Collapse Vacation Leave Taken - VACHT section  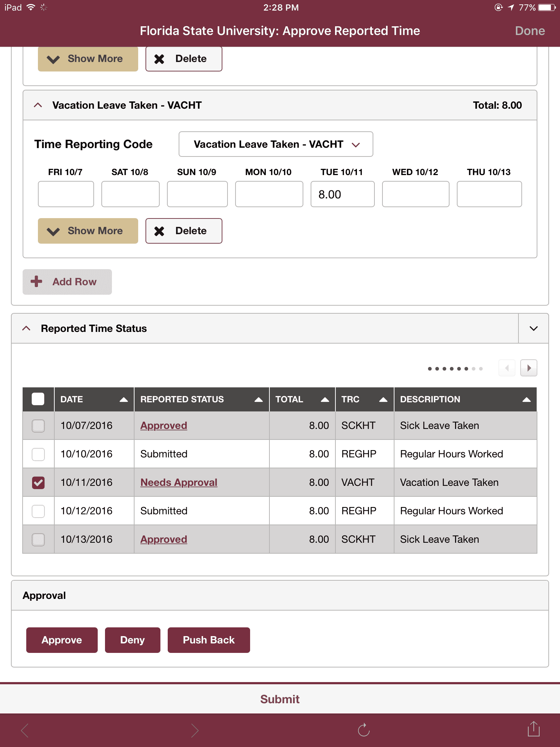pos(38,105)
